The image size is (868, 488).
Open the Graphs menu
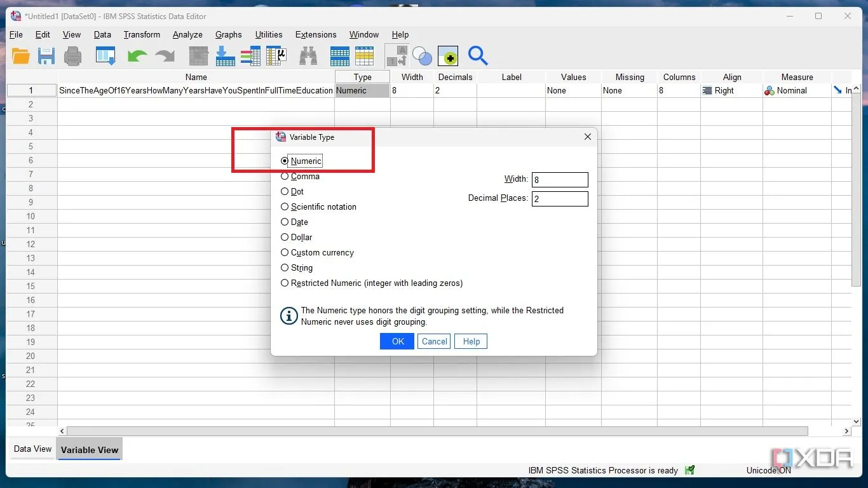tap(229, 35)
